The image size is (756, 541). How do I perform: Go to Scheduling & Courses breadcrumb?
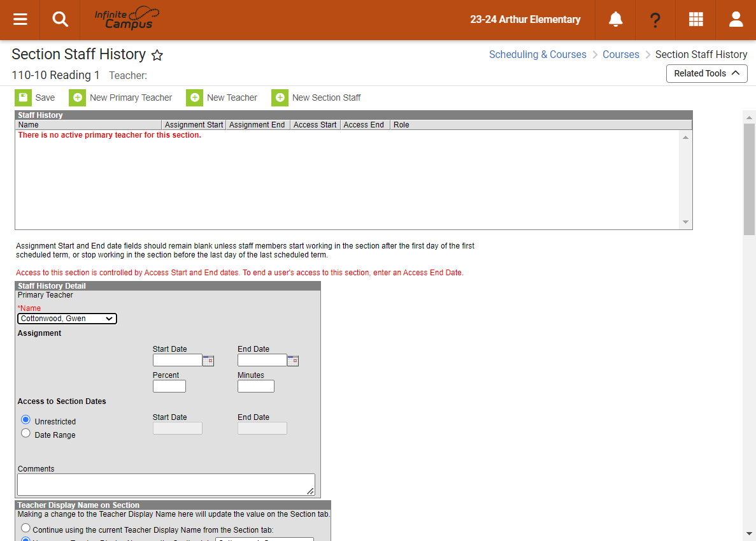pyautogui.click(x=538, y=55)
